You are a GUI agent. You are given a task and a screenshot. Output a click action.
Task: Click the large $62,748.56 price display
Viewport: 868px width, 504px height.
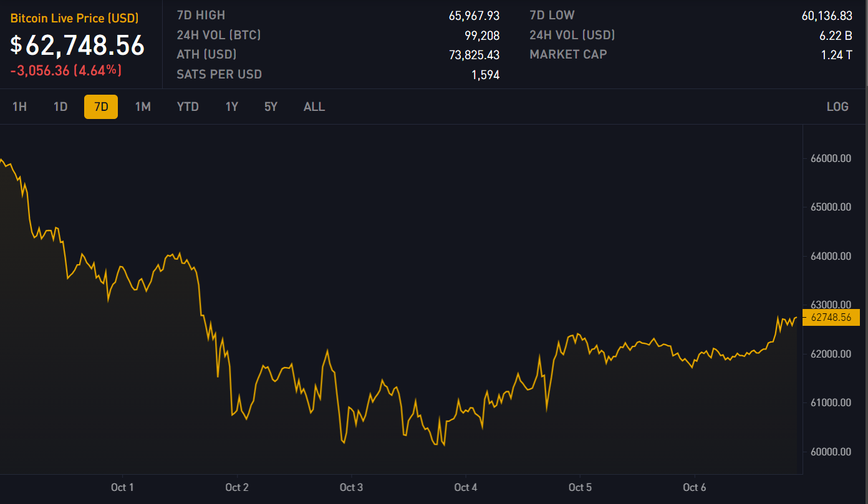(x=77, y=45)
